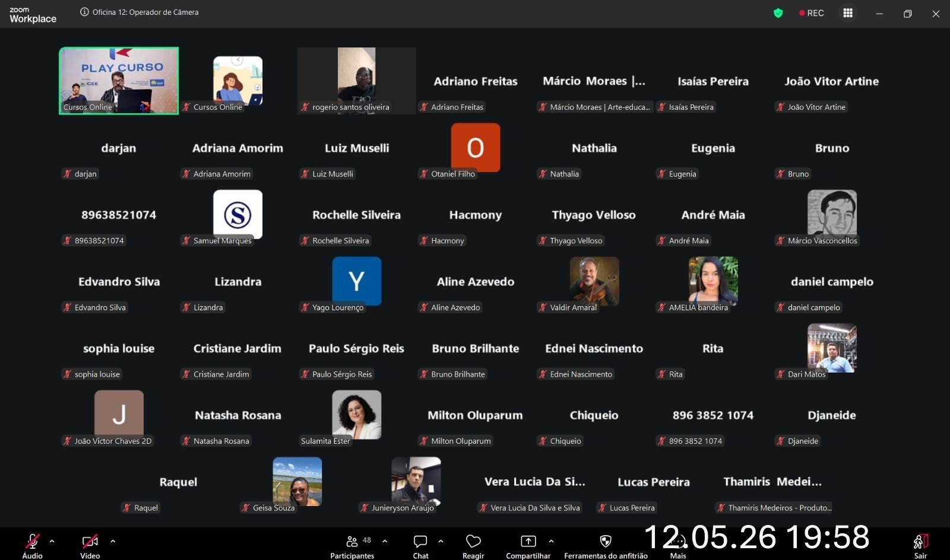This screenshot has width=950, height=560.
Task: Click muted mic icon on Bruno label
Action: coord(780,174)
